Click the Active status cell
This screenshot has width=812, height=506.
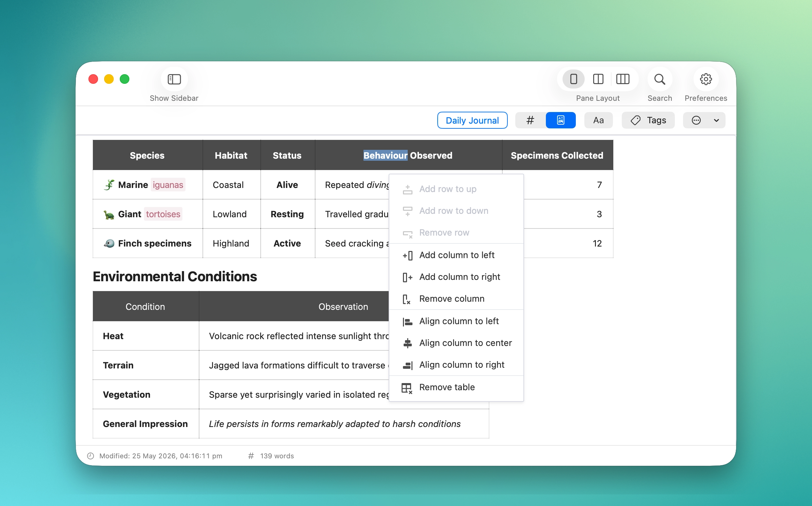(287, 243)
